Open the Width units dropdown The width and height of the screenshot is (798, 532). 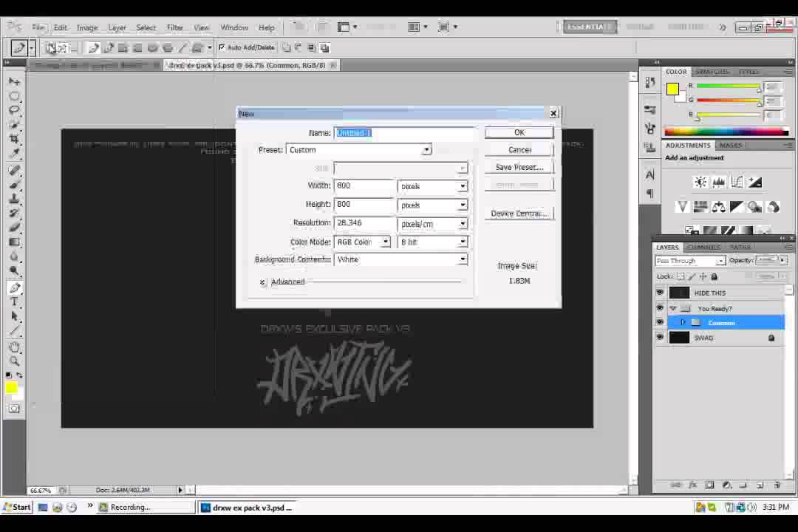point(432,186)
